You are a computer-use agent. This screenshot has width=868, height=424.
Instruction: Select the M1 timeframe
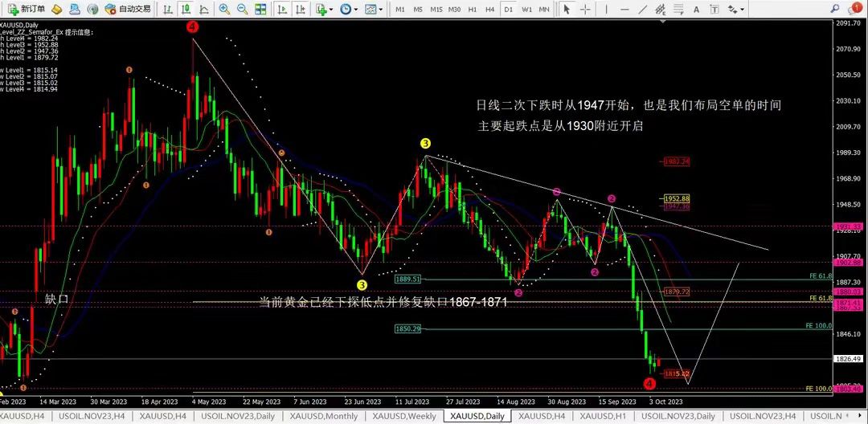click(x=400, y=10)
